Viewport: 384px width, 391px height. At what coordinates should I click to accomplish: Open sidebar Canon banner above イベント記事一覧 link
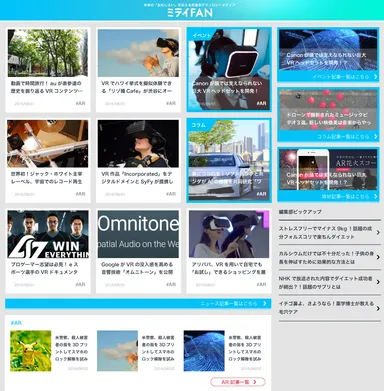(328, 50)
